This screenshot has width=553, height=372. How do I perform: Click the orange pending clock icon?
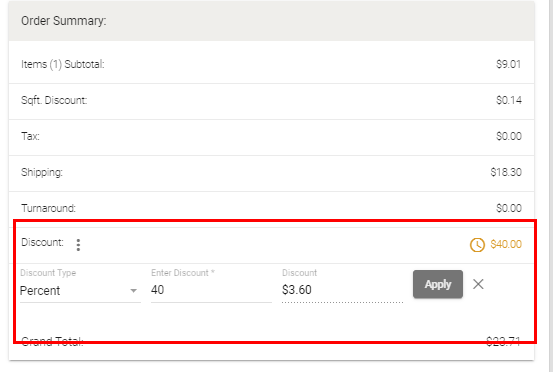pyautogui.click(x=477, y=245)
